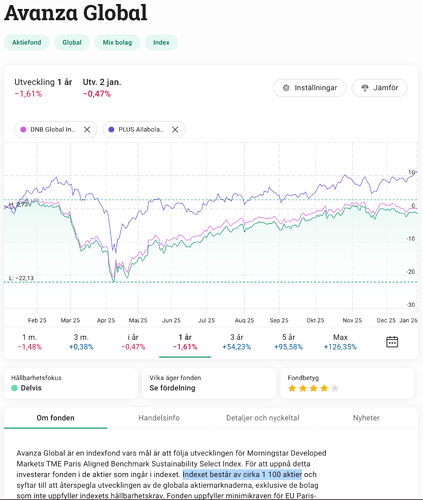Click the green Hållbarhetsfokus Delvis dot
Viewport: 423px width, 500px height.
point(14,388)
